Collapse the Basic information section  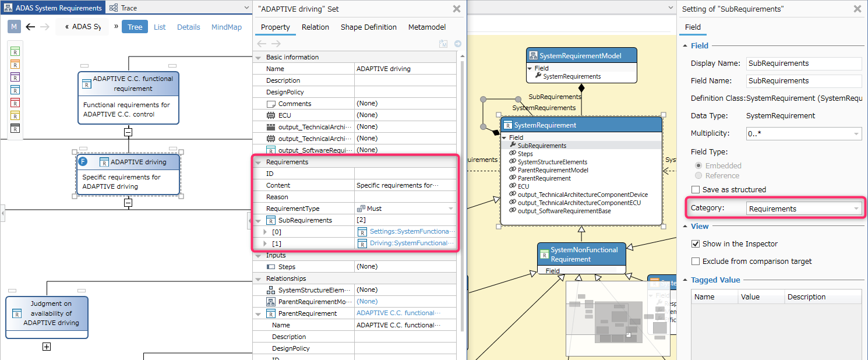pyautogui.click(x=259, y=57)
